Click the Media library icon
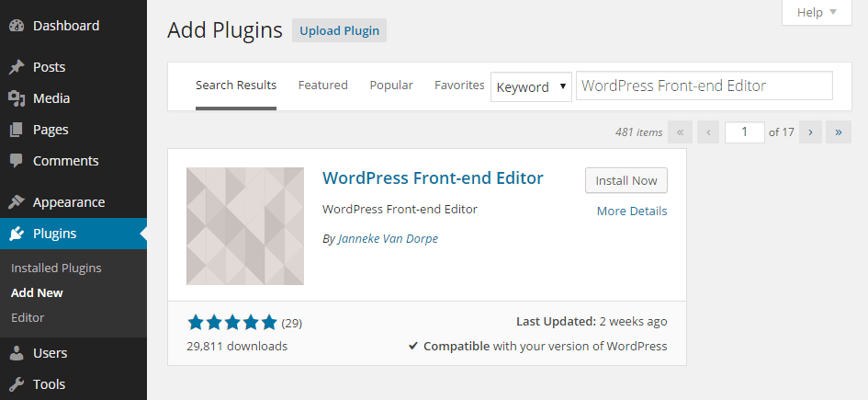The height and width of the screenshot is (400, 868). pos(17,98)
